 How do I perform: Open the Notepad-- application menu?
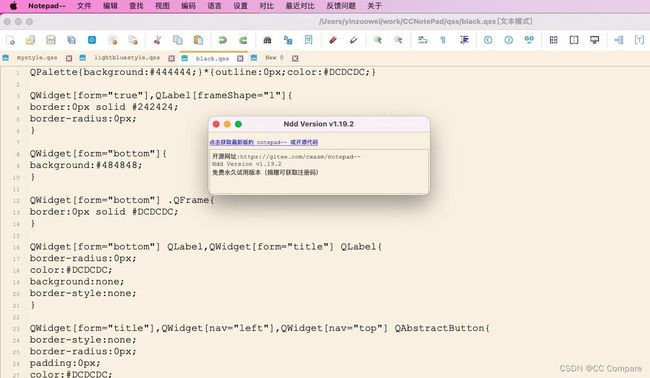(47, 6)
